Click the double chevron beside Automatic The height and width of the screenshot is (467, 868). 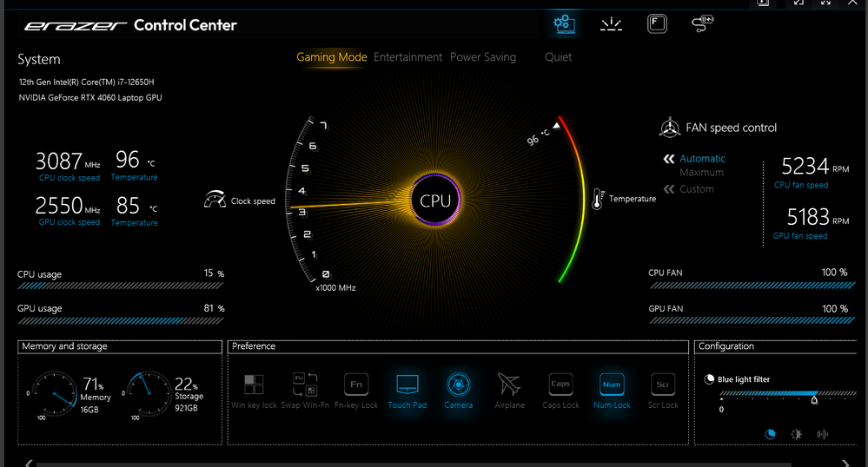[669, 159]
